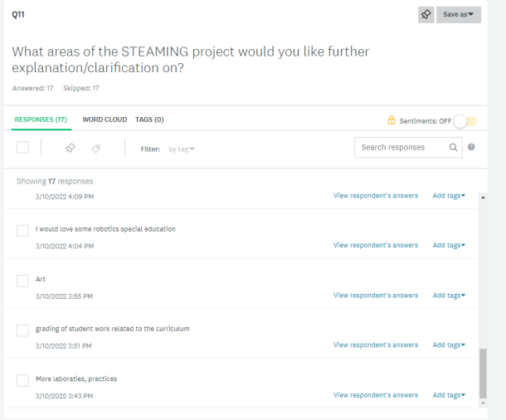View respondent's answers for the 'Art' response
The height and width of the screenshot is (420, 506).
click(x=376, y=295)
